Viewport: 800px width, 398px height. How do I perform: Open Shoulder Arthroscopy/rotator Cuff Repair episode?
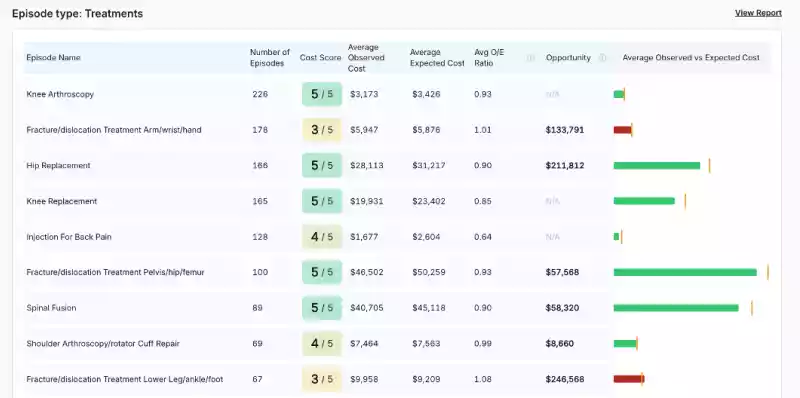pyautogui.click(x=103, y=343)
